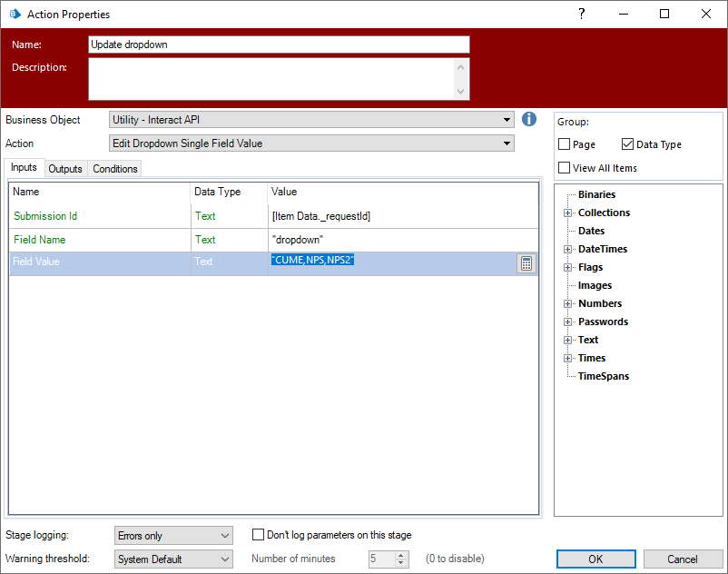
Task: Click the Text data type of Submission Id
Action: (x=205, y=216)
